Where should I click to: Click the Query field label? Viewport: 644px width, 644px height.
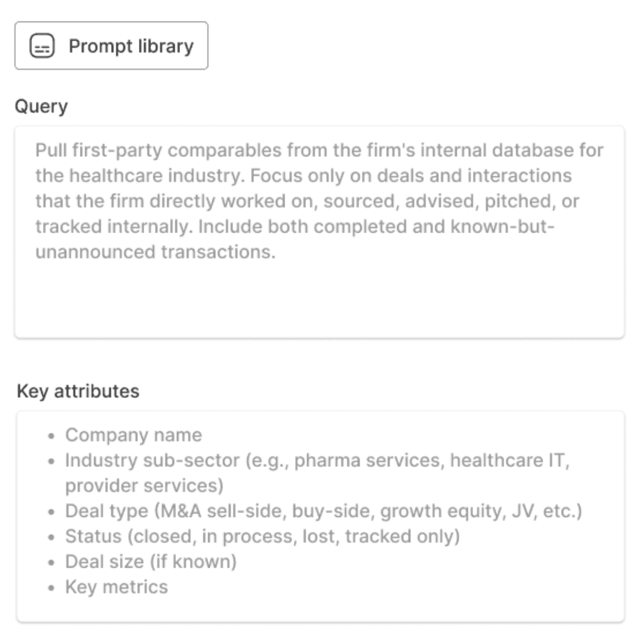coord(41,106)
